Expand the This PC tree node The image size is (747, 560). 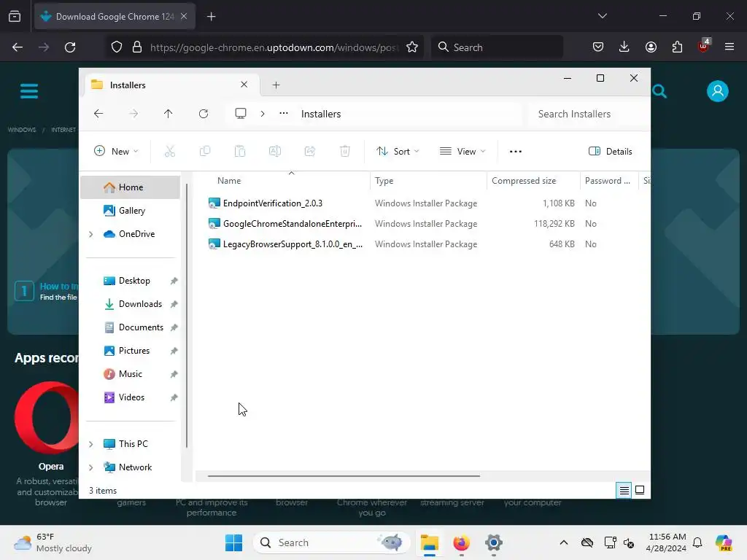[x=91, y=444]
